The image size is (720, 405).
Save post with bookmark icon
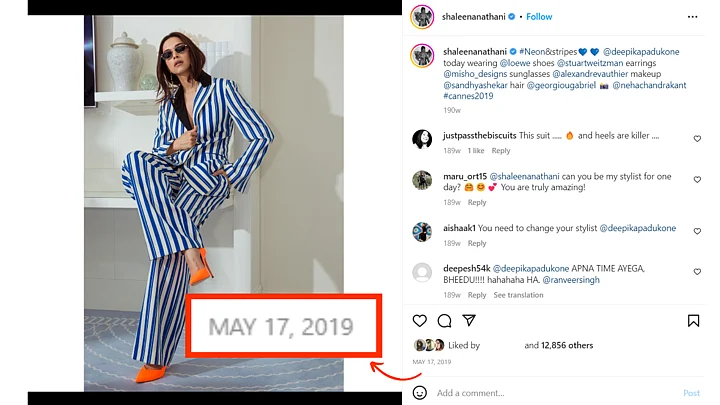pyautogui.click(x=693, y=321)
